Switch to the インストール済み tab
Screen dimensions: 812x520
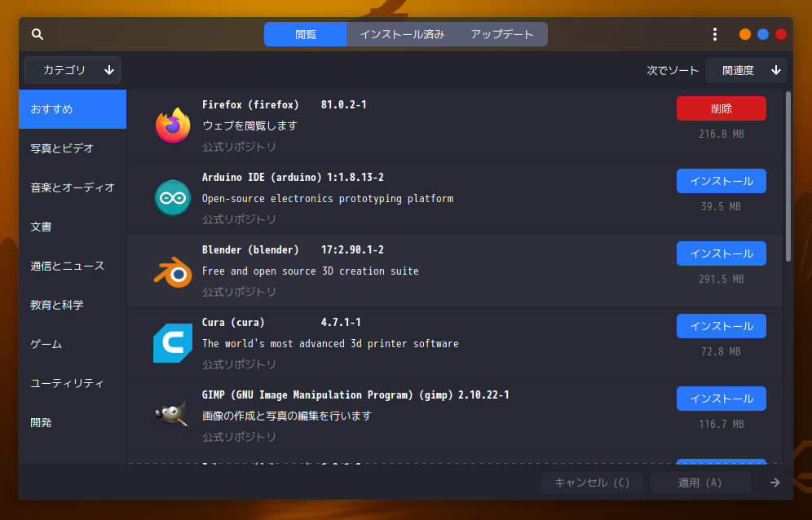[x=402, y=34]
